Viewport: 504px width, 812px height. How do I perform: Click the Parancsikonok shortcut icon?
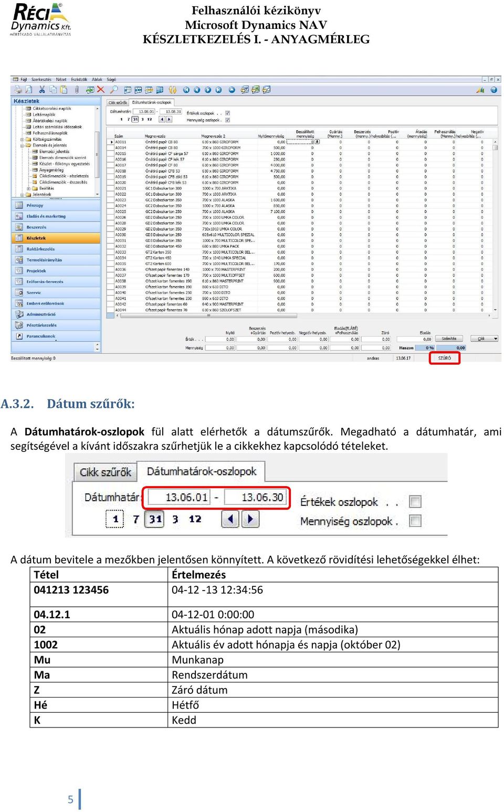click(x=19, y=336)
